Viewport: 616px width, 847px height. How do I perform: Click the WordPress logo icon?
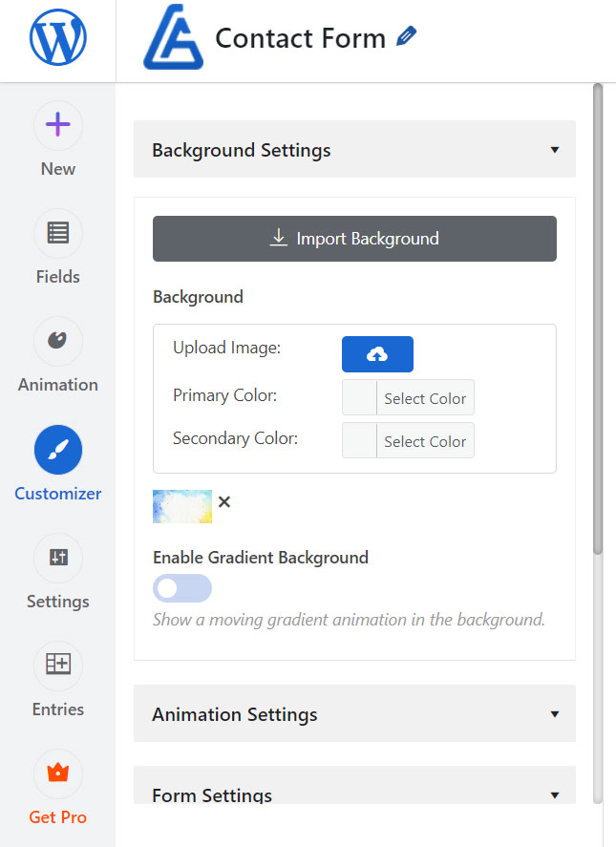pyautogui.click(x=57, y=39)
